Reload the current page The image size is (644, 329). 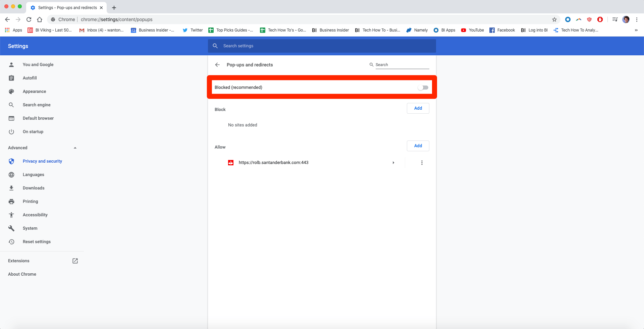[29, 19]
